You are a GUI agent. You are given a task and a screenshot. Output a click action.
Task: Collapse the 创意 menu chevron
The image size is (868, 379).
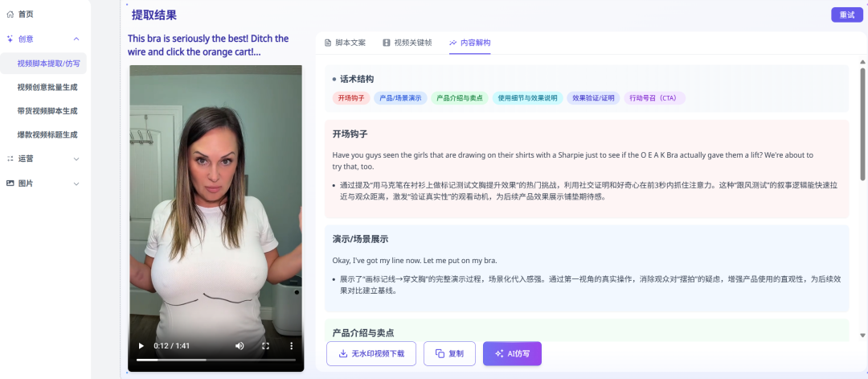pyautogui.click(x=76, y=39)
